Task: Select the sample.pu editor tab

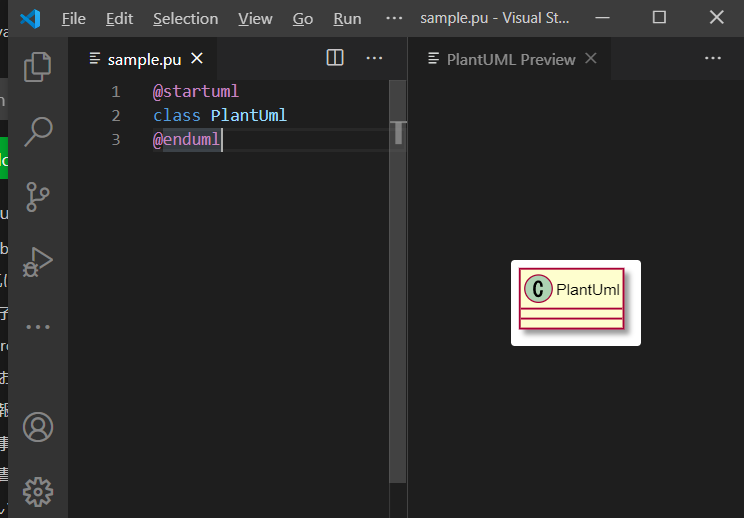Action: tap(142, 59)
